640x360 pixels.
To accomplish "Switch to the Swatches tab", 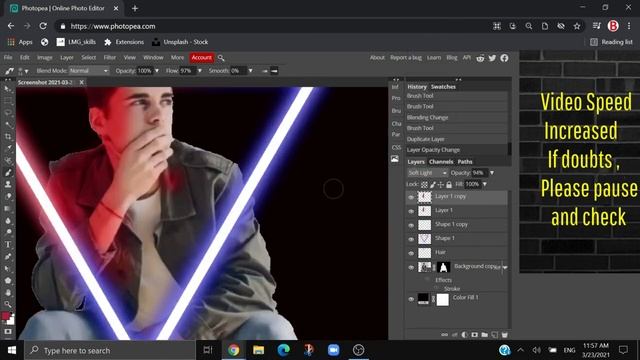I will click(443, 87).
